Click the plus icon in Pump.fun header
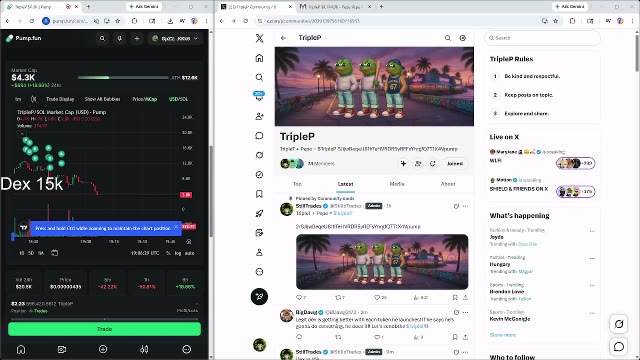Image resolution: width=640 pixels, height=360 pixels. 137,38
